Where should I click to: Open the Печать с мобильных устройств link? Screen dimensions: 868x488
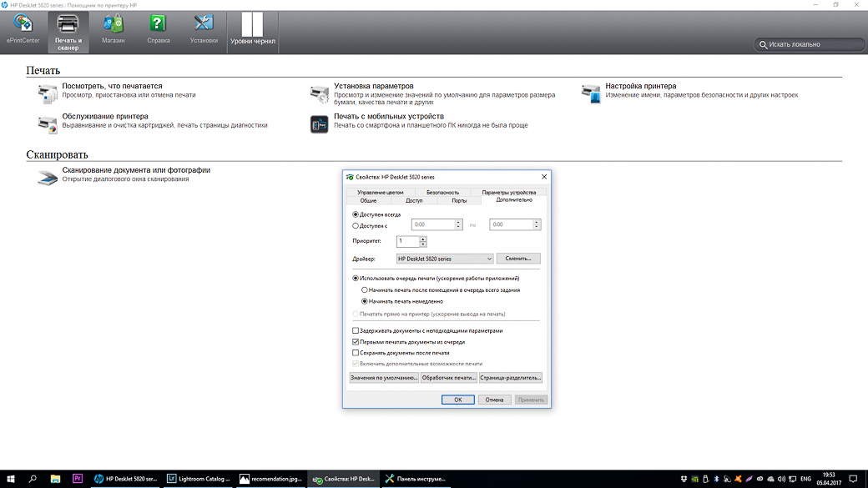click(389, 116)
